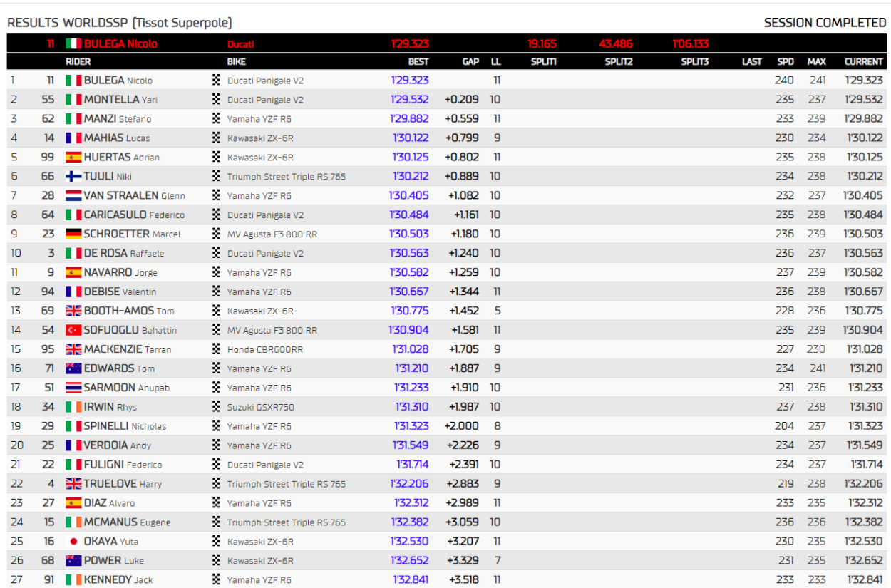Open rider BOOTH-AMOS Tom's entry
The width and height of the screenshot is (891, 588).
[128, 311]
